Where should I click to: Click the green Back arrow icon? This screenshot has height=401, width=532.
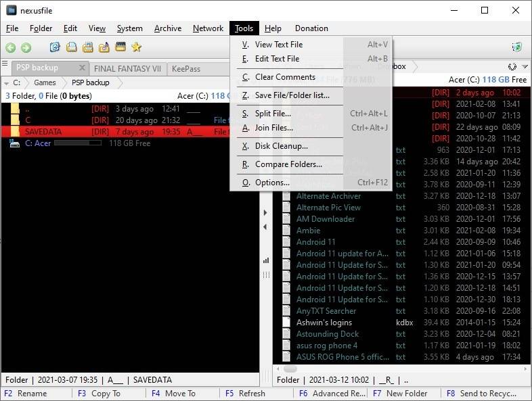[x=11, y=47]
